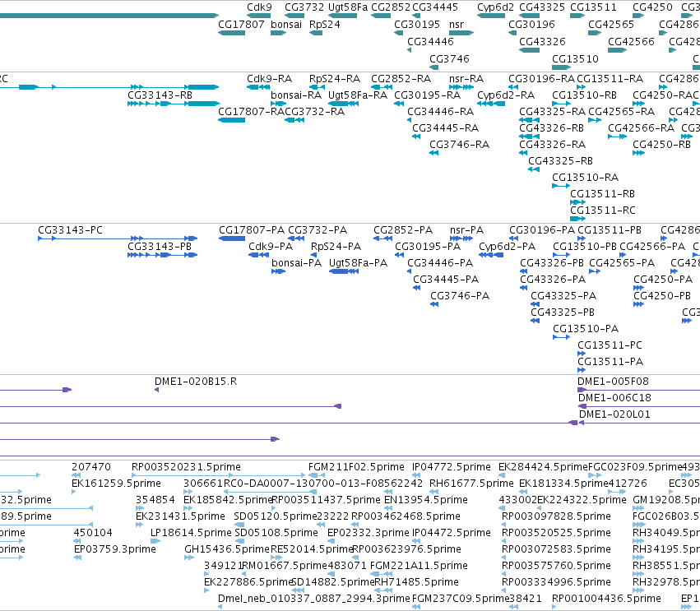Screen dimensions: 700x611
Task: Select clone DME1-020B15.R
Action: [196, 382]
